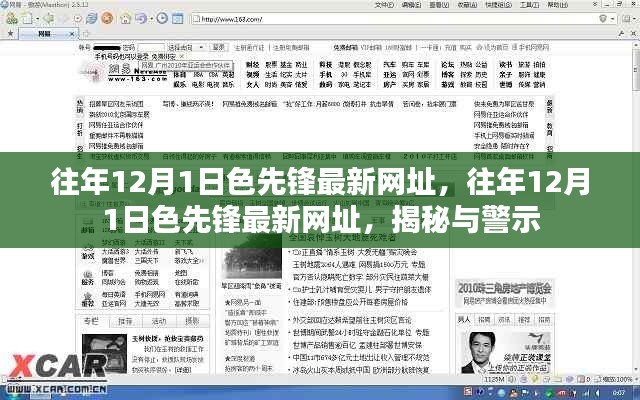
Task: Click the 登录 login button
Action: point(218,47)
